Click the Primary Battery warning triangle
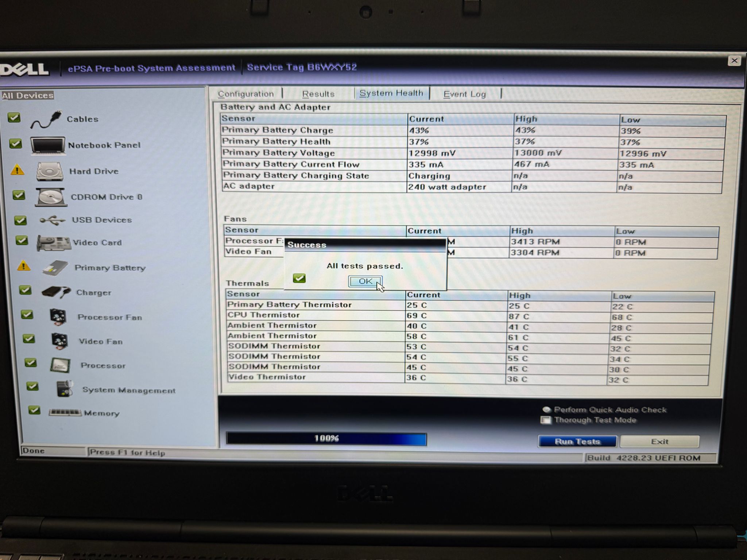 (24, 266)
